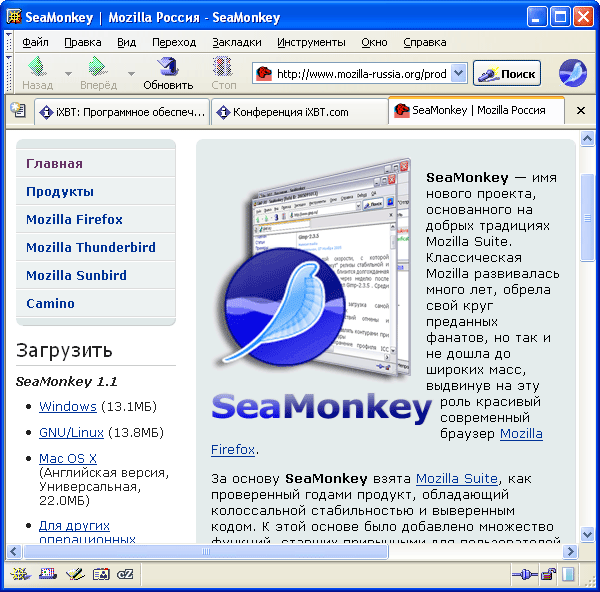Open the Инструменты menu
The image size is (600, 592).
point(311,42)
